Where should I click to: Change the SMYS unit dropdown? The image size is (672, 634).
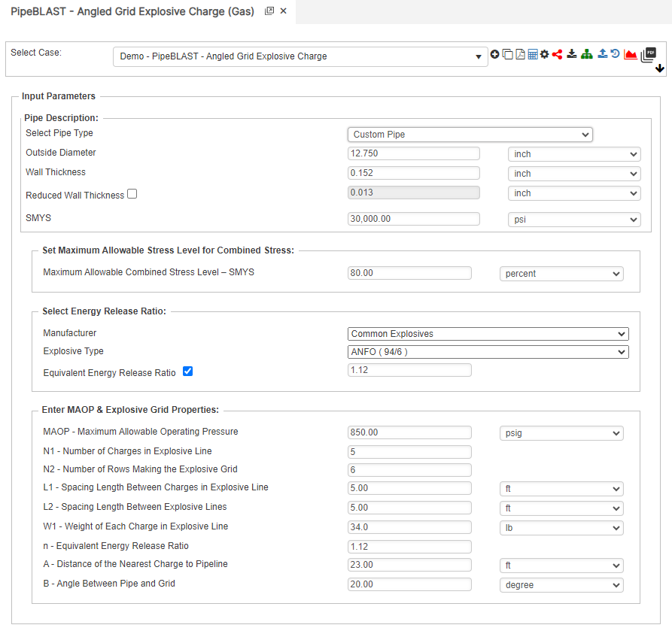574,220
